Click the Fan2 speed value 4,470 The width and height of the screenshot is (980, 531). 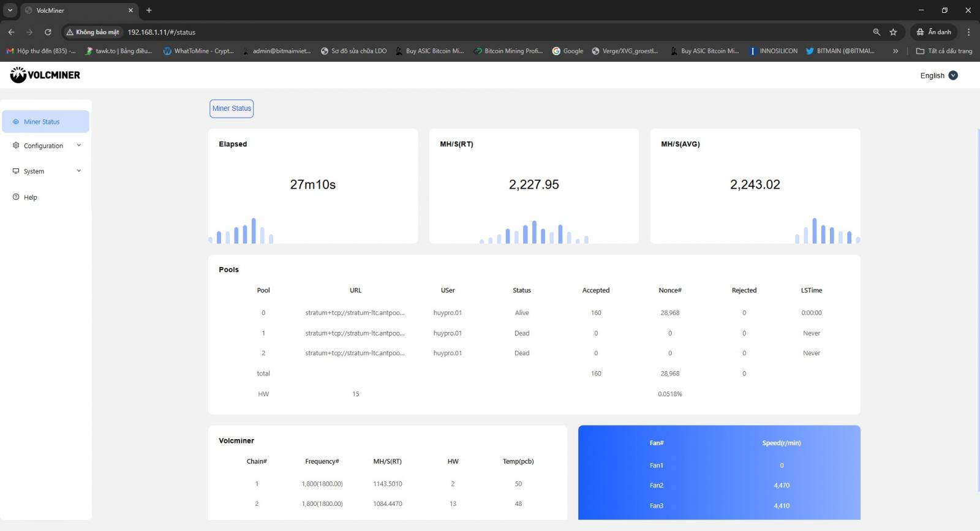782,486
